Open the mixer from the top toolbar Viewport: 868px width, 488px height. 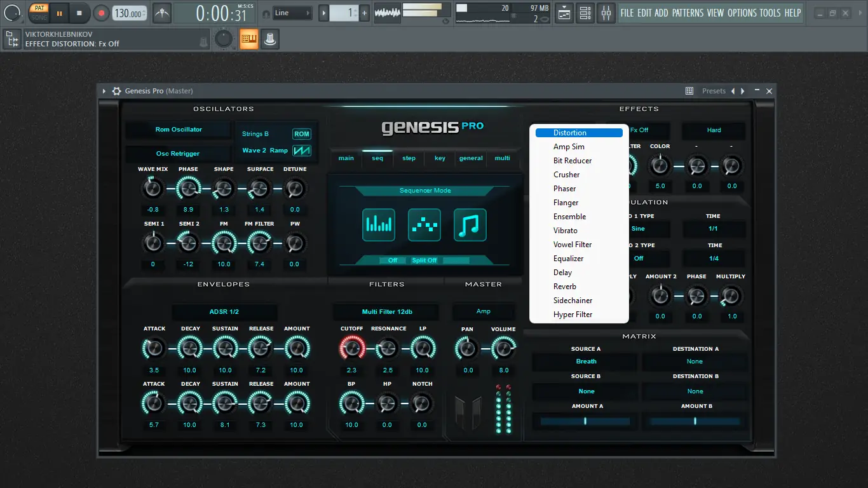pyautogui.click(x=606, y=13)
